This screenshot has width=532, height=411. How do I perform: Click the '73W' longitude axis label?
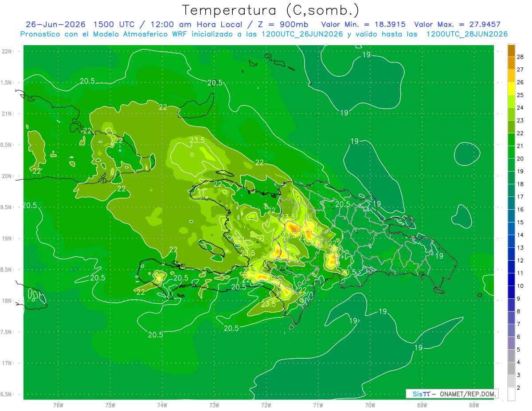coord(214,405)
